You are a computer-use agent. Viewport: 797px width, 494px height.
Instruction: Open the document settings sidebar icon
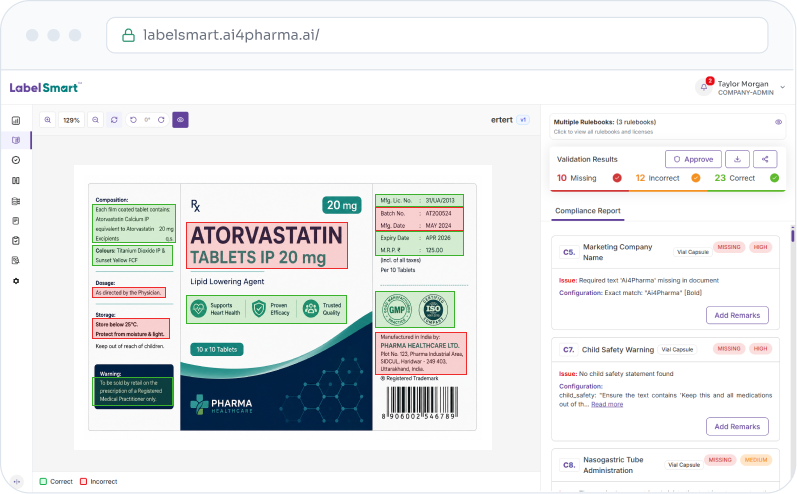click(x=16, y=261)
